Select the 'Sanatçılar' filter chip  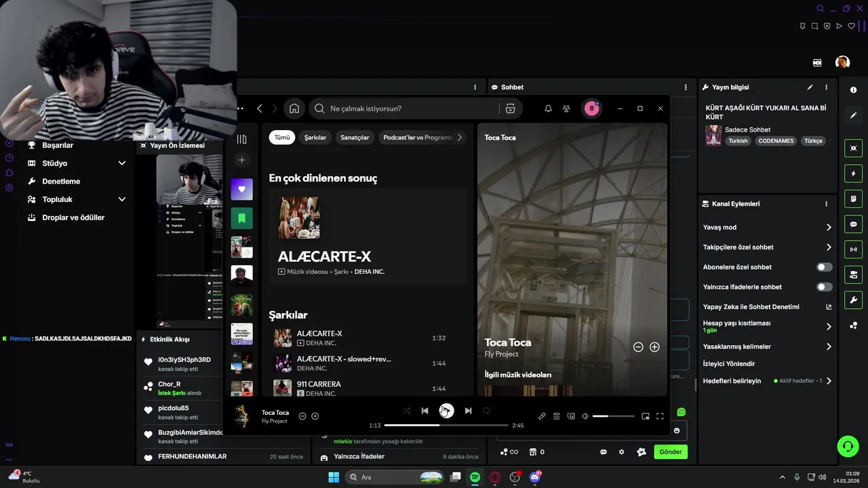355,138
